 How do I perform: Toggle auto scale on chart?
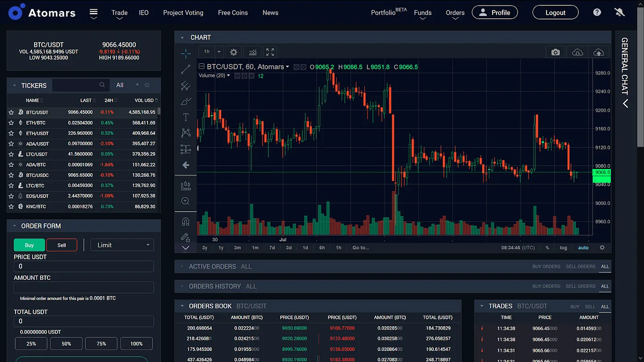point(583,248)
